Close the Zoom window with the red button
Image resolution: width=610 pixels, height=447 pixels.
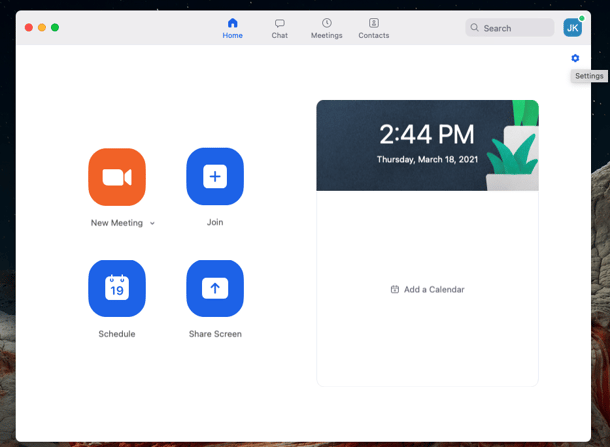click(x=29, y=28)
